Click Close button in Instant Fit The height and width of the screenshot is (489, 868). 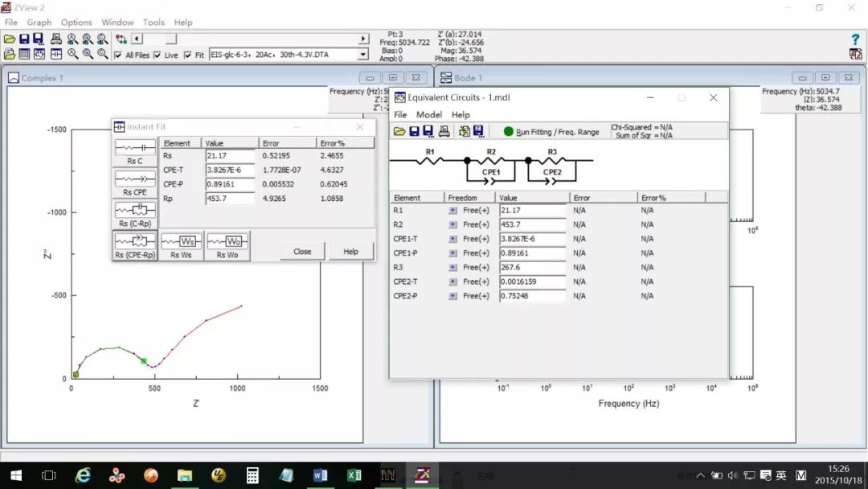coord(302,252)
